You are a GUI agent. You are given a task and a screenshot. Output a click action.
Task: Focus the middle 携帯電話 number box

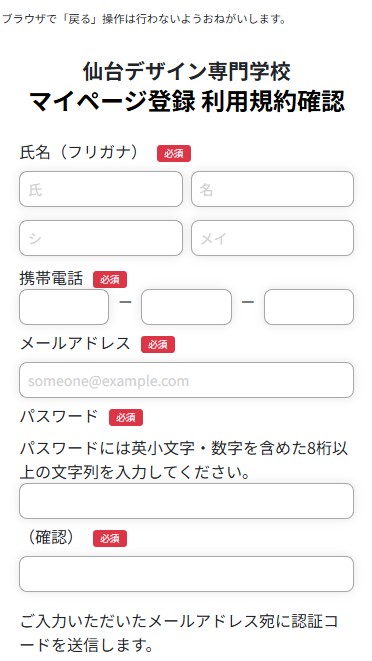186,307
